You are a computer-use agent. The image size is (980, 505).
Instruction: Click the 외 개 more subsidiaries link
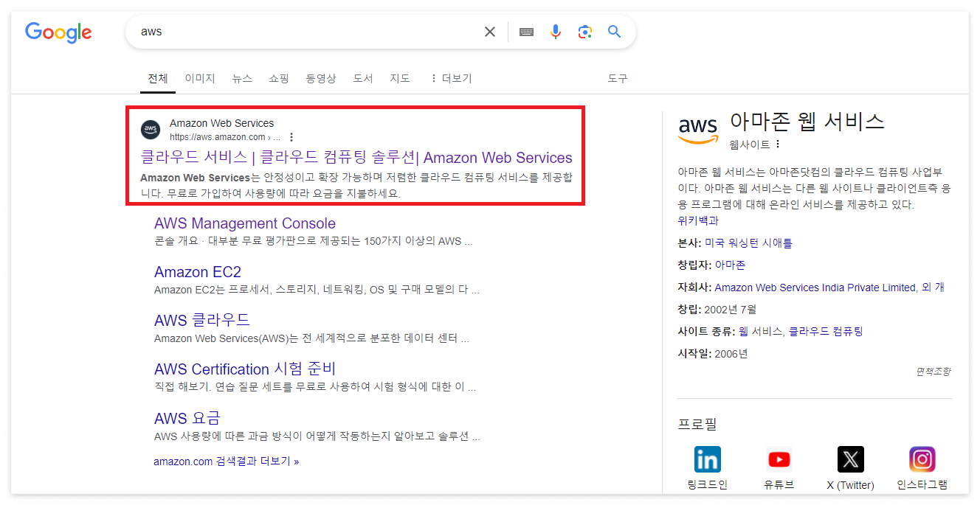[x=934, y=288]
